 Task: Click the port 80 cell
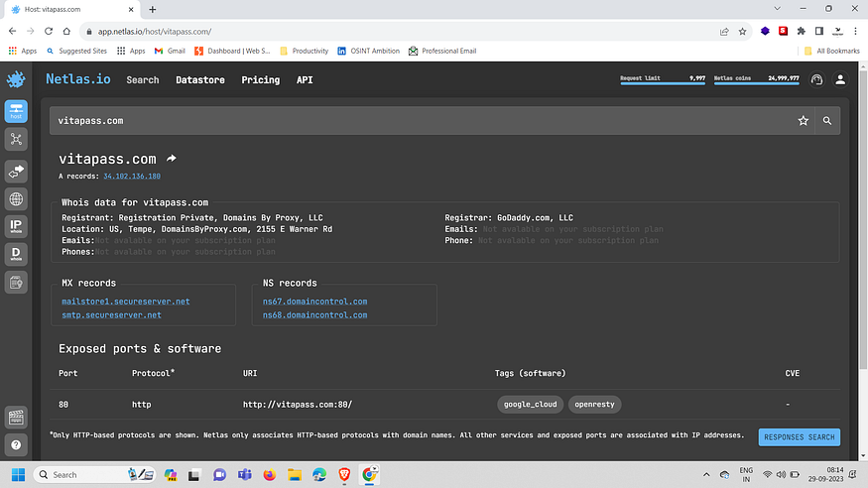click(63, 405)
